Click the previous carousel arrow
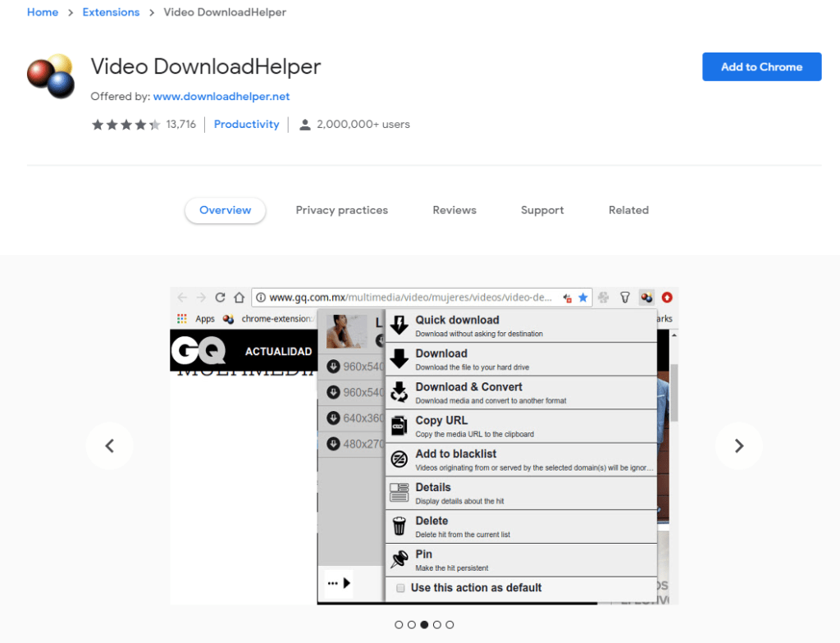The height and width of the screenshot is (643, 840). 109,445
